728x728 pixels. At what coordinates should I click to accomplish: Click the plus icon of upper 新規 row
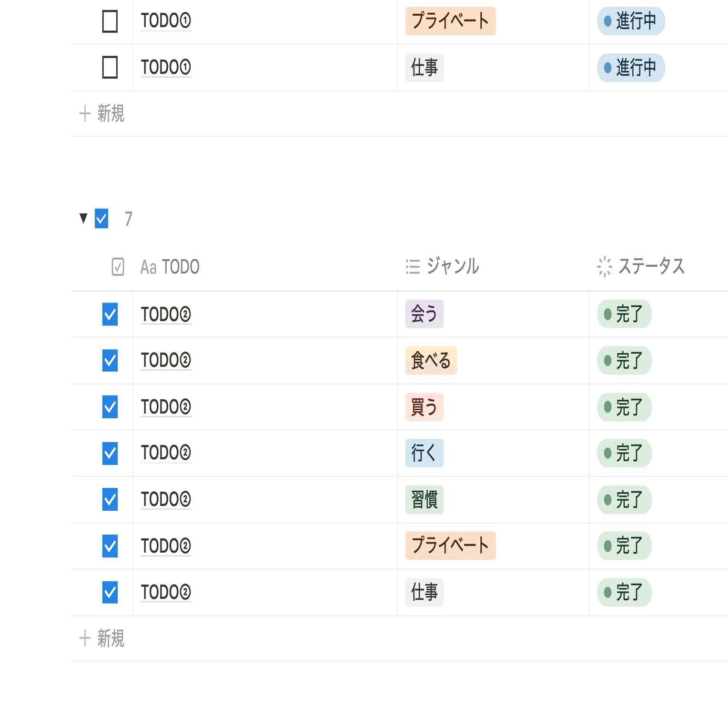coord(85,113)
